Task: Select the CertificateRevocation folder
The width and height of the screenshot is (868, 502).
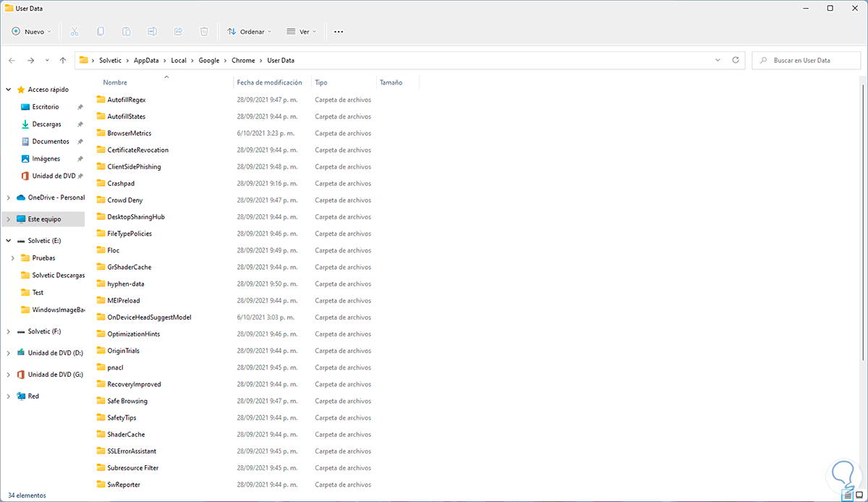Action: coord(137,150)
